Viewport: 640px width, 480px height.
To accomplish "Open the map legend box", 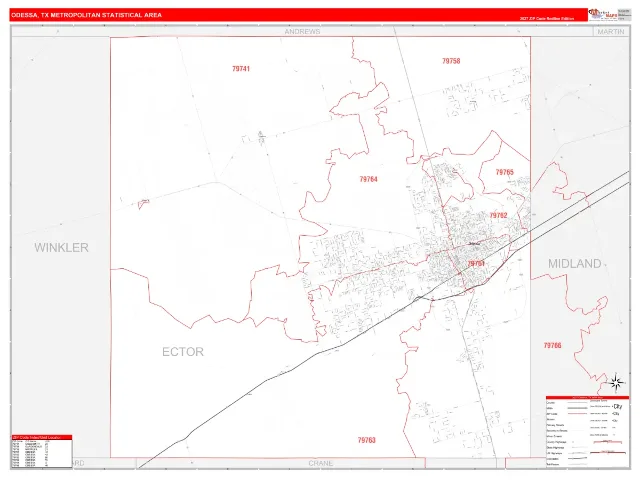I will click(x=587, y=431).
